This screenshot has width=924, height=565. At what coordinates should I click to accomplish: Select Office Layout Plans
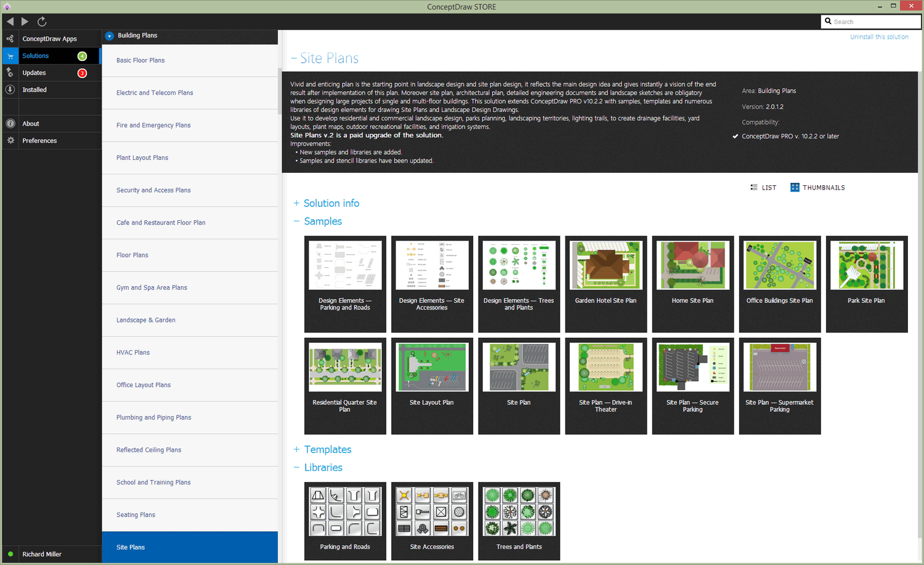click(190, 385)
